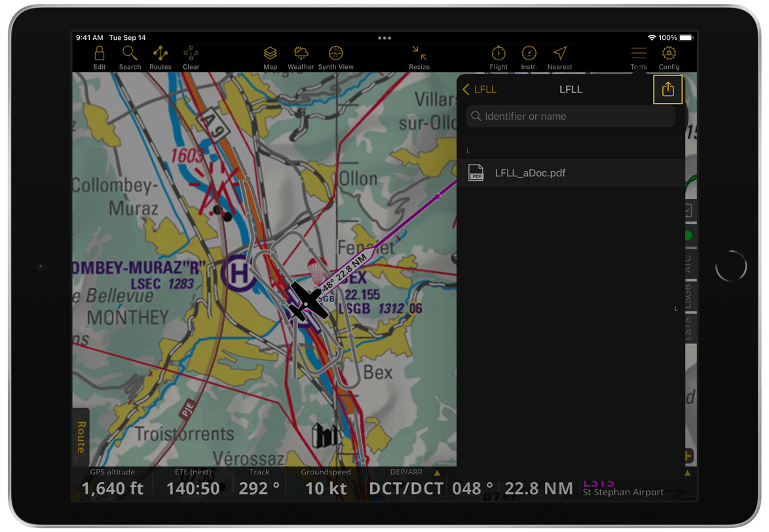This screenshot has height=532, width=769.
Task: Tap the Wi-Fi status icon
Action: (652, 38)
